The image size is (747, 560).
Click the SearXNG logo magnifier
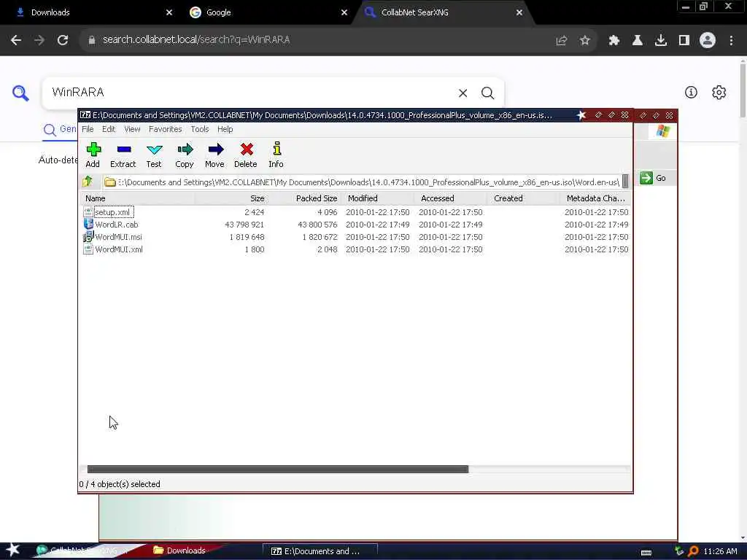click(x=20, y=93)
